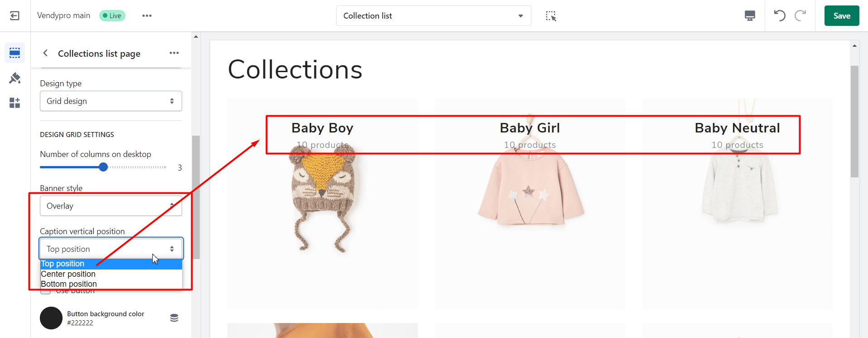Image resolution: width=868 pixels, height=338 pixels.
Task: Switch to desktop preview mode
Action: pos(750,15)
